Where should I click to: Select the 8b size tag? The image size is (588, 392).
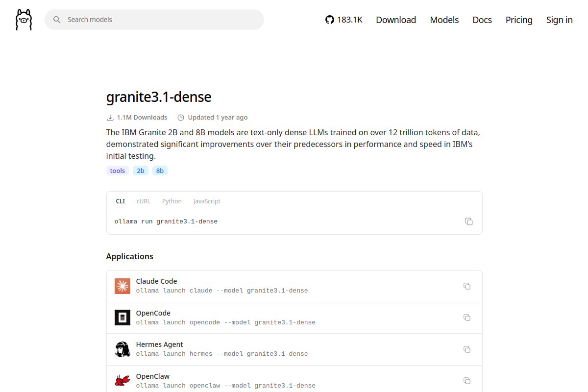tap(160, 171)
